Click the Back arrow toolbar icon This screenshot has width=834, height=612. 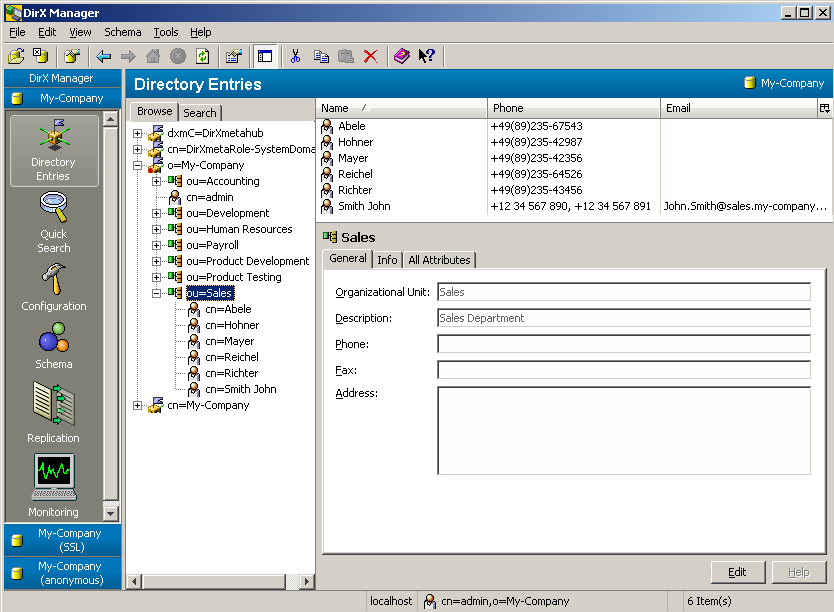pos(104,57)
